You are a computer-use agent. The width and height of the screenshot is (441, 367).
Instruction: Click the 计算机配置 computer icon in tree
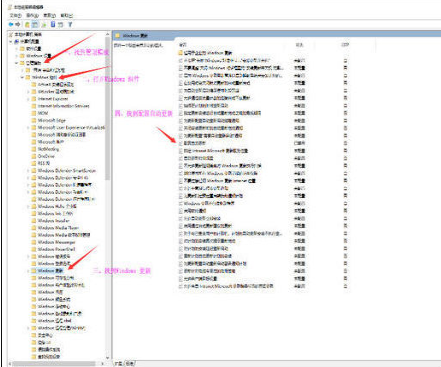click(17, 41)
